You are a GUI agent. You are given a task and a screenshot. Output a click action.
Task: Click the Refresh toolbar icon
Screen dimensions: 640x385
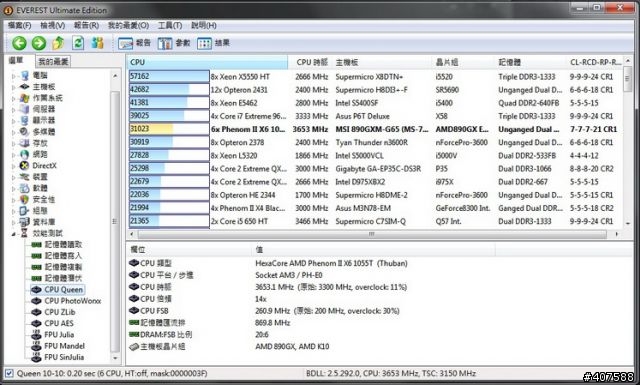pos(78,43)
